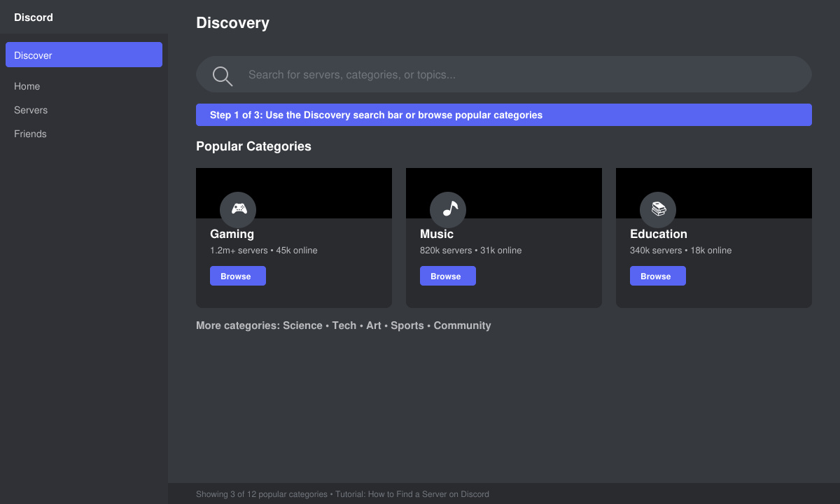Select the Sports category link
840x504 pixels.
[407, 325]
